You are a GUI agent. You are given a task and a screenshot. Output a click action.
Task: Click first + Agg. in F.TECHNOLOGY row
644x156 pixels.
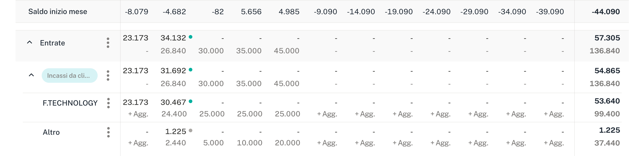[x=138, y=114]
